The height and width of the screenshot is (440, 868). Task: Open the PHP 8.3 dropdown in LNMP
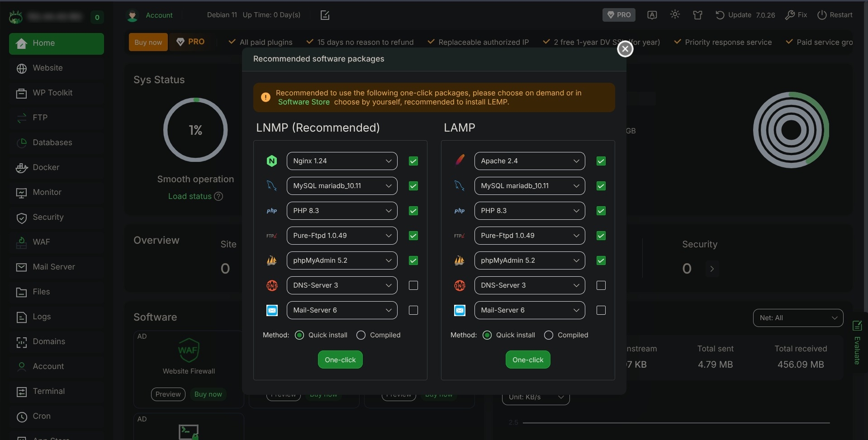tap(342, 211)
